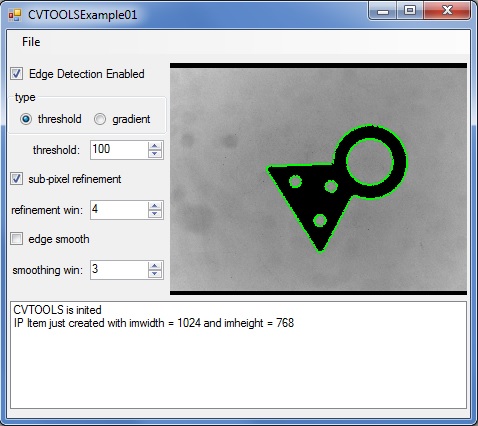The image size is (478, 426).
Task: Click the large green-outlined circular hole in image
Action: click(x=370, y=162)
